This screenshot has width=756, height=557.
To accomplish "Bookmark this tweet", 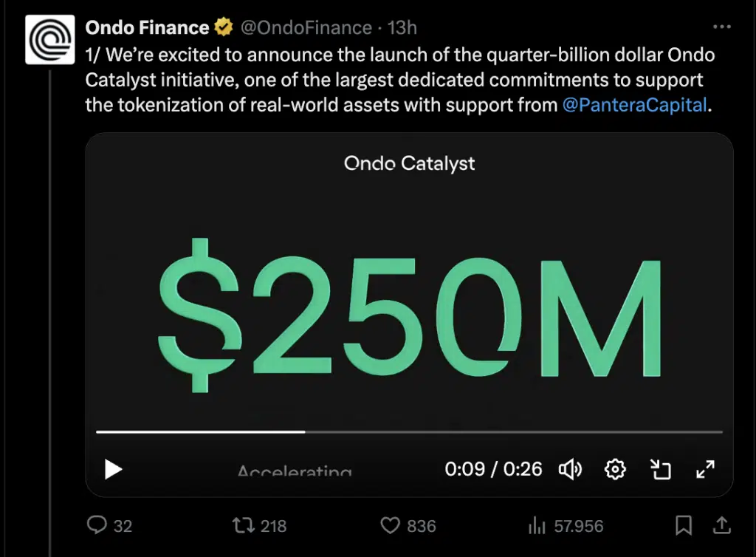I will (684, 525).
